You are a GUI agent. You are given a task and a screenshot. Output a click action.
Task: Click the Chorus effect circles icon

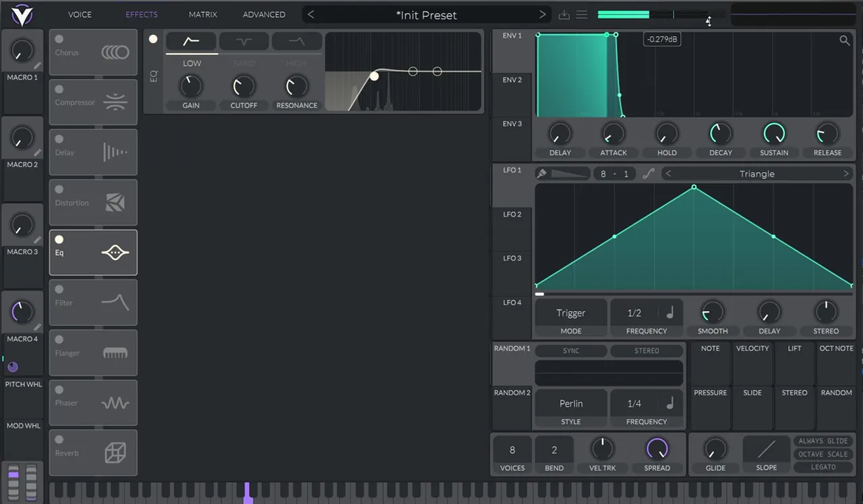coord(115,52)
